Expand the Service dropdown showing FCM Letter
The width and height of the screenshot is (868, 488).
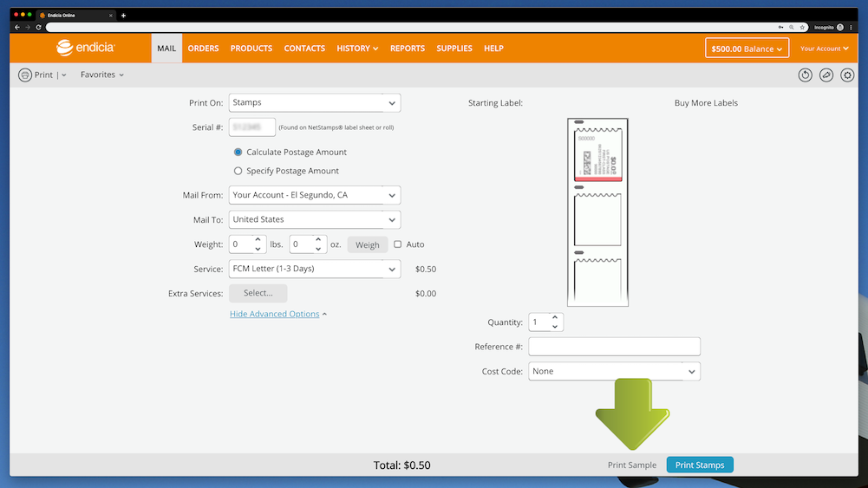tap(314, 269)
